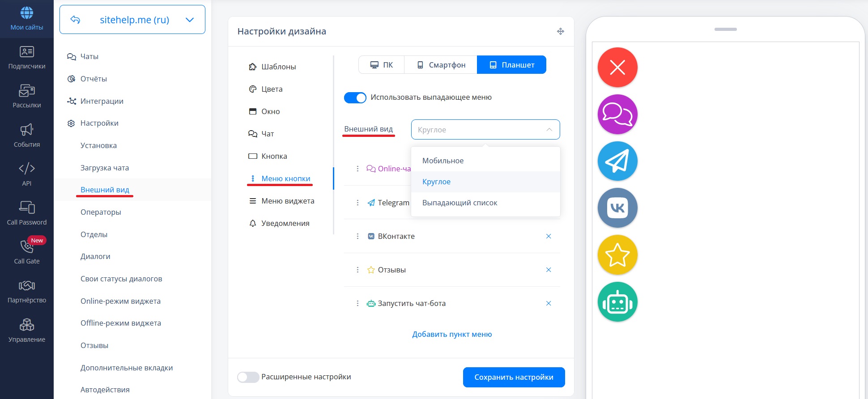The width and height of the screenshot is (868, 399).
Task: Click the move icon in design settings header
Action: (560, 31)
